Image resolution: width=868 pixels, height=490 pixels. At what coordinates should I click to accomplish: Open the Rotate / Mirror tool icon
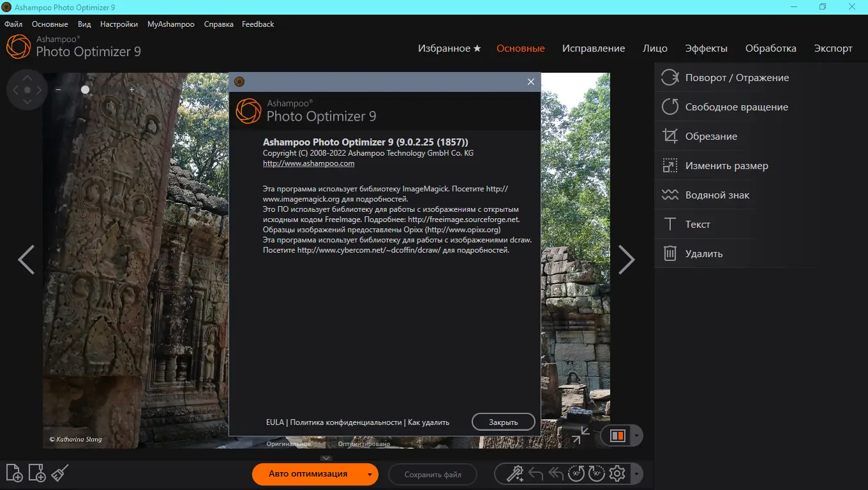coord(670,78)
